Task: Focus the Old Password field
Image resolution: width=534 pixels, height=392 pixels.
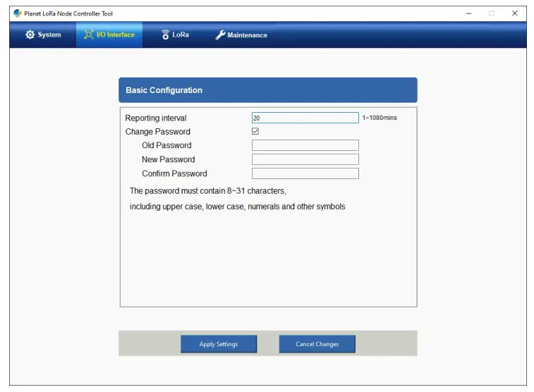Action: point(305,145)
